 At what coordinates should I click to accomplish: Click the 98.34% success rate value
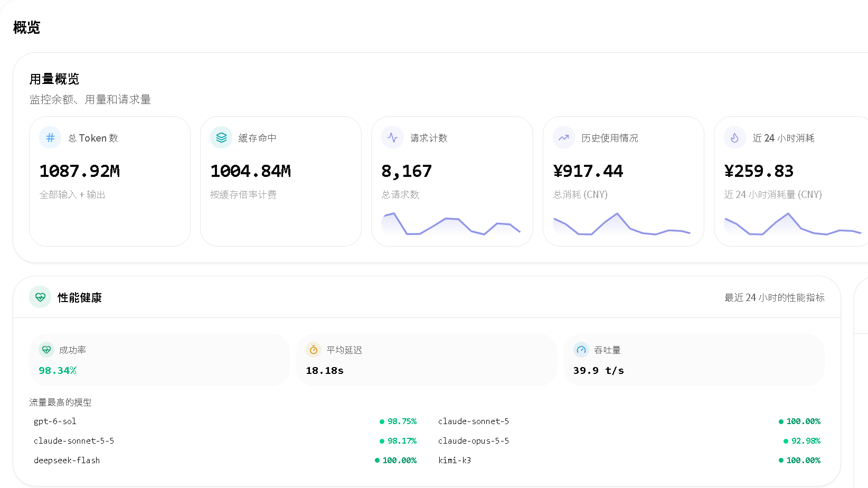tap(58, 371)
